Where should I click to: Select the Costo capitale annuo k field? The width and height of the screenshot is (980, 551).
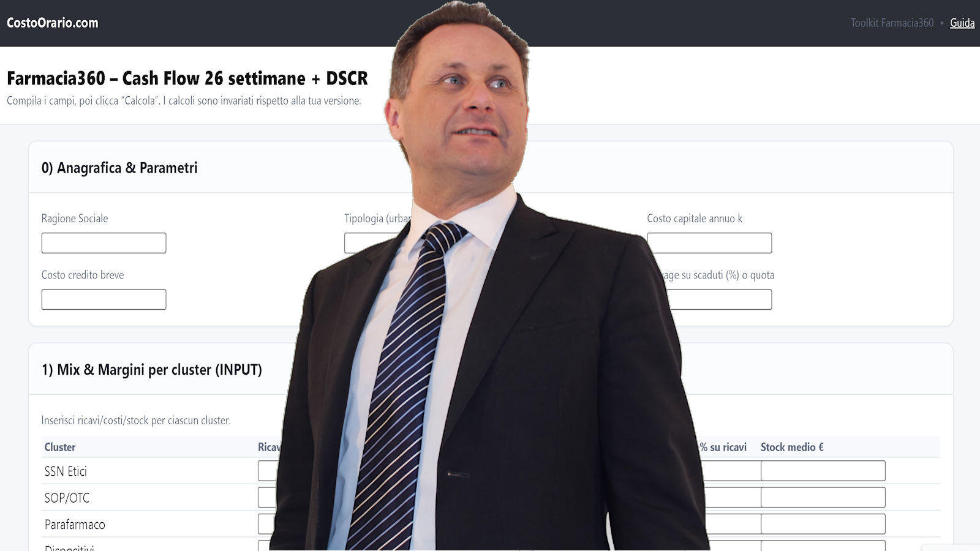coord(709,243)
